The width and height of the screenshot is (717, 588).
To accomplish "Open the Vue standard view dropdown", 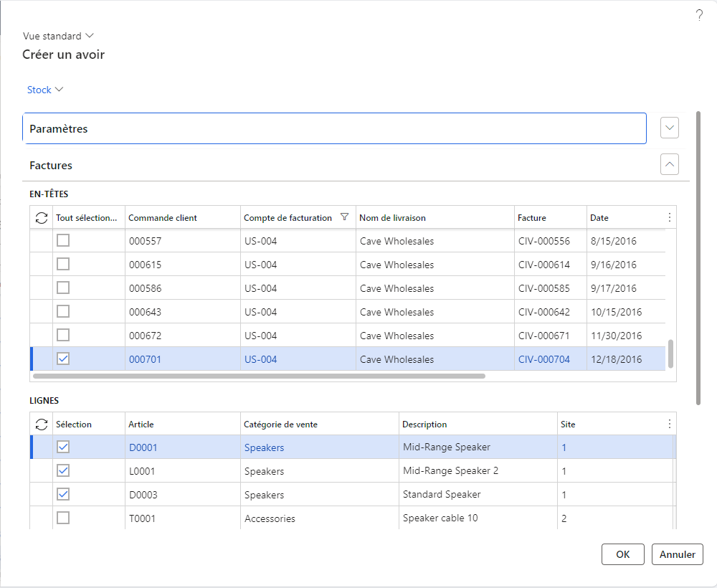I will click(x=58, y=36).
